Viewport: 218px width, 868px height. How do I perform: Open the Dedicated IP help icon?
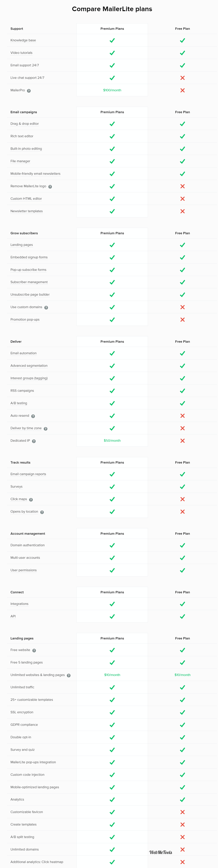[x=33, y=441]
